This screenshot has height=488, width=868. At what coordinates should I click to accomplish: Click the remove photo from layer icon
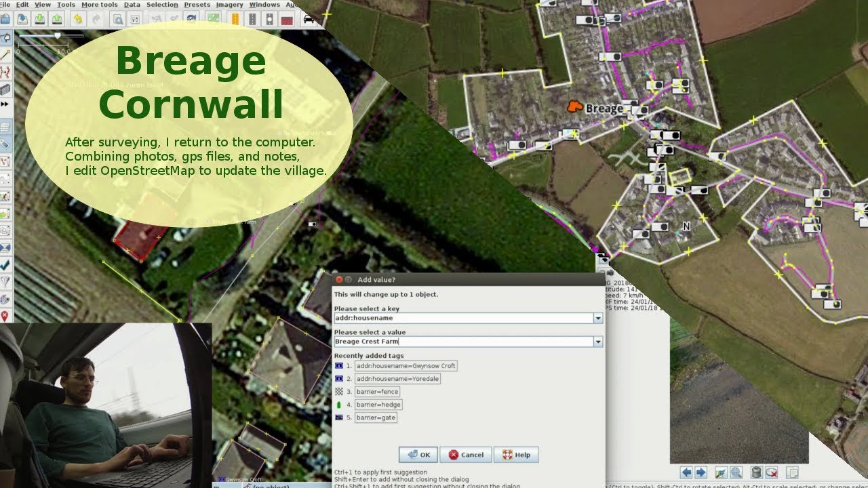coord(772,472)
